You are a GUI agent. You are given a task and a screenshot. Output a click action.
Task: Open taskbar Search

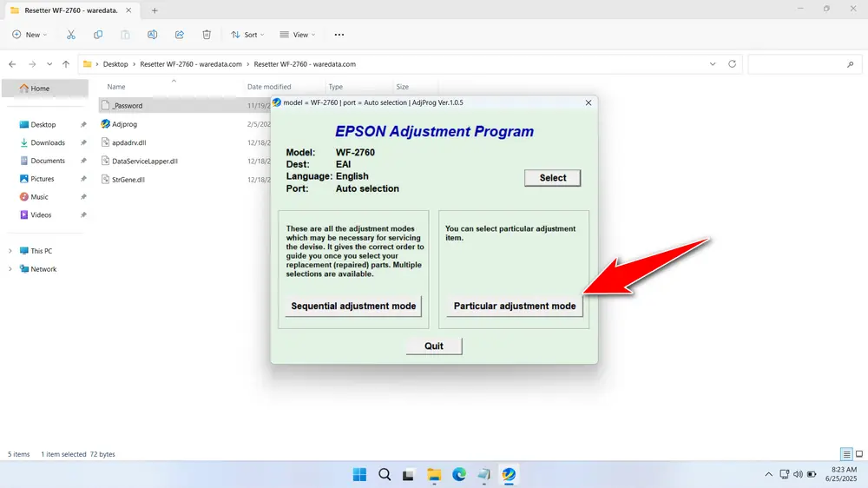(385, 475)
